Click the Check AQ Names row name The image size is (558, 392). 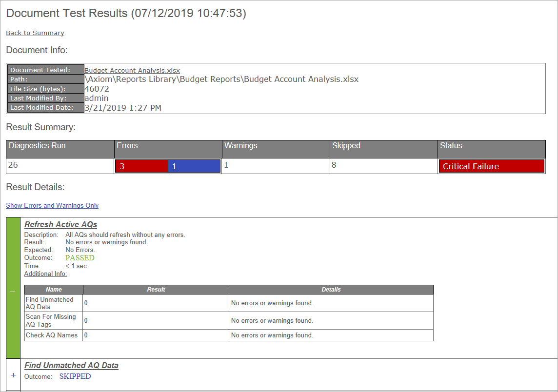[x=52, y=335]
